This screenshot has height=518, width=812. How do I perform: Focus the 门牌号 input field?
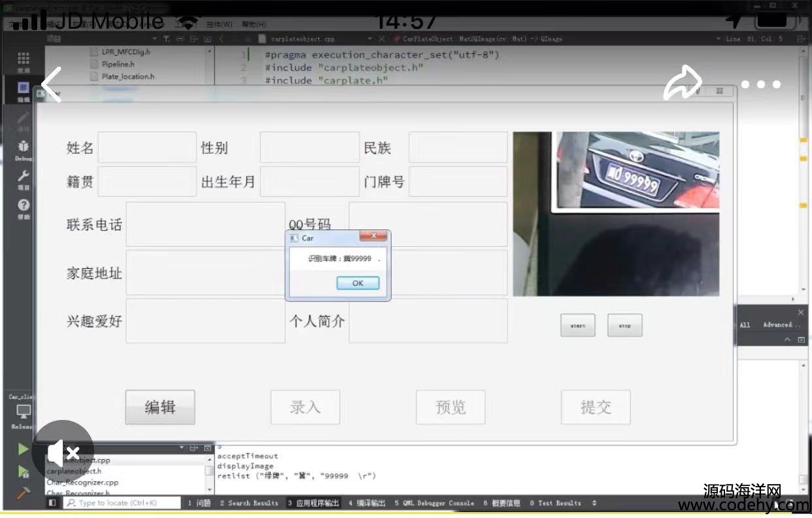458,181
